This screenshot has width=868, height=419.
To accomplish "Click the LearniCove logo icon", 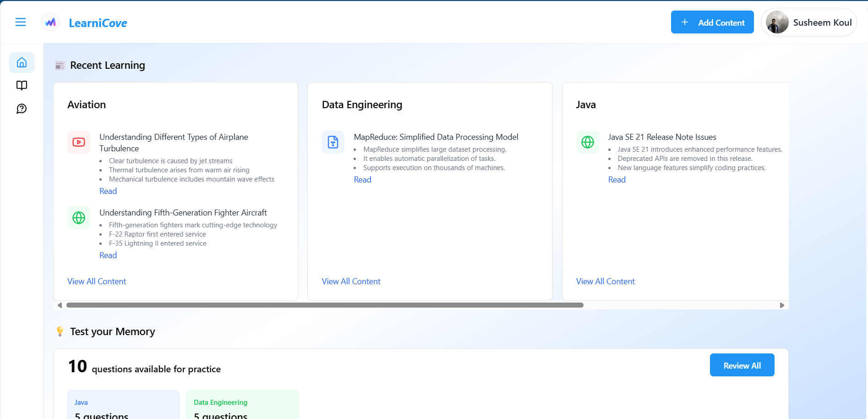I will (x=50, y=22).
